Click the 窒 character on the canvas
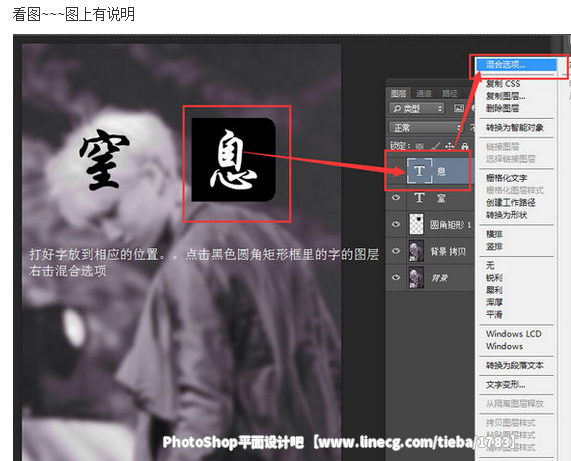Viewport: 571px width, 461px height. pyautogui.click(x=104, y=160)
